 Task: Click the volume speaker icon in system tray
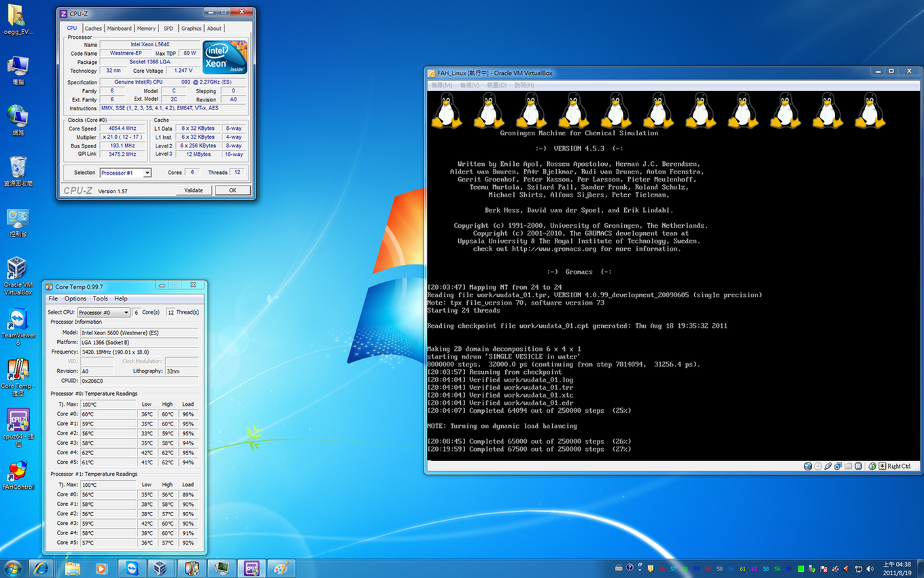tap(870, 568)
